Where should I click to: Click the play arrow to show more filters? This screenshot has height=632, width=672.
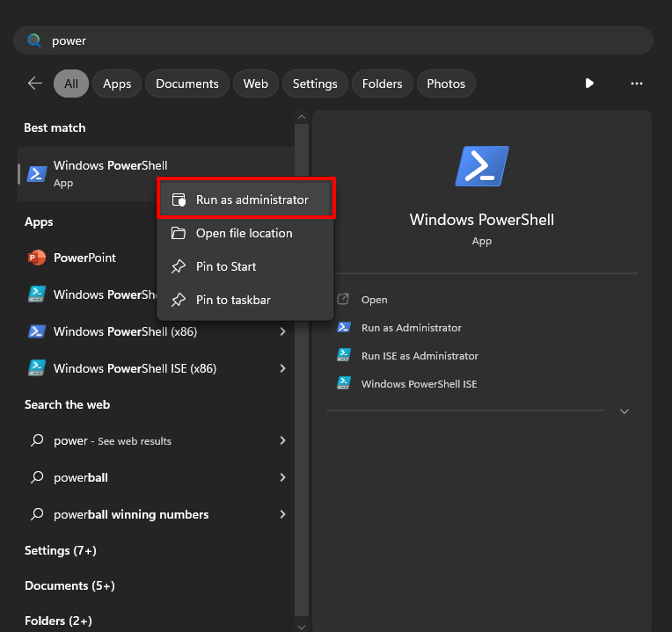[589, 84]
